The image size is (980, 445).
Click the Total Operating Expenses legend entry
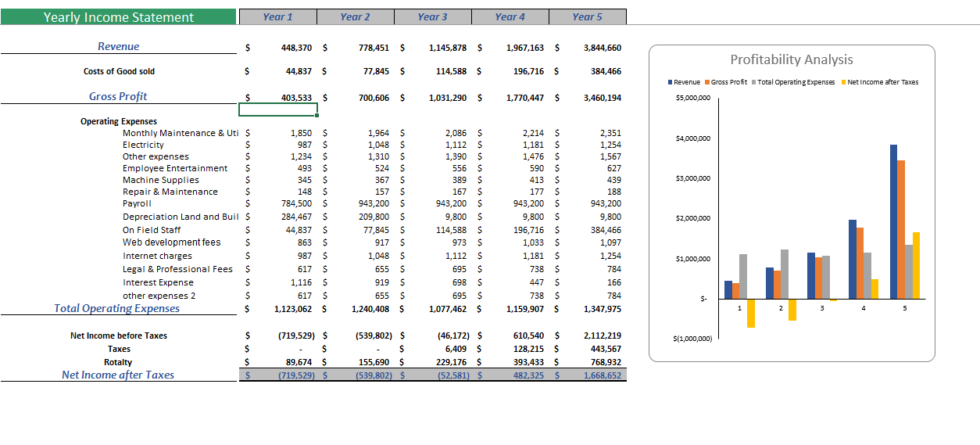(793, 82)
